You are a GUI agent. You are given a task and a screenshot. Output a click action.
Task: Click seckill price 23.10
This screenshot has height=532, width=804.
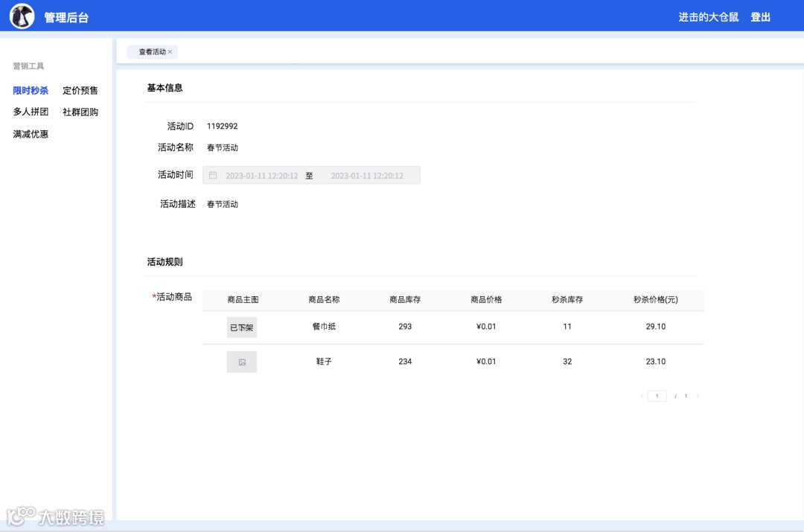click(x=656, y=362)
